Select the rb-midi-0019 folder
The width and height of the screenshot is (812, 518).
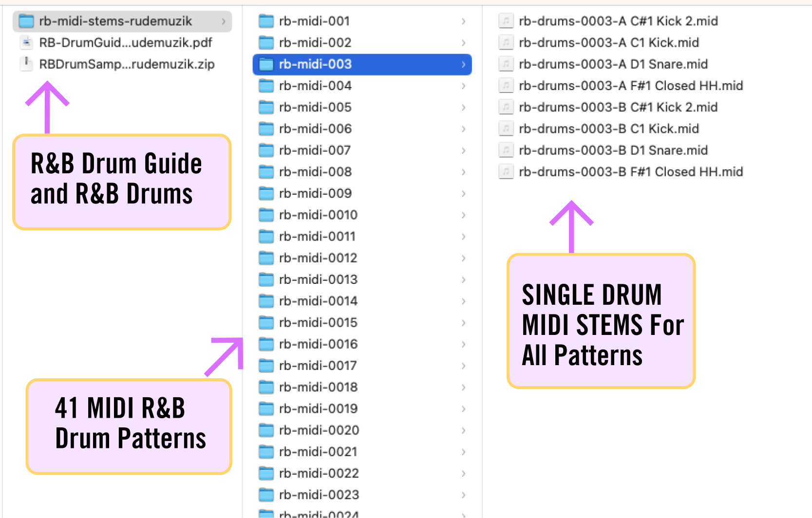click(x=317, y=408)
